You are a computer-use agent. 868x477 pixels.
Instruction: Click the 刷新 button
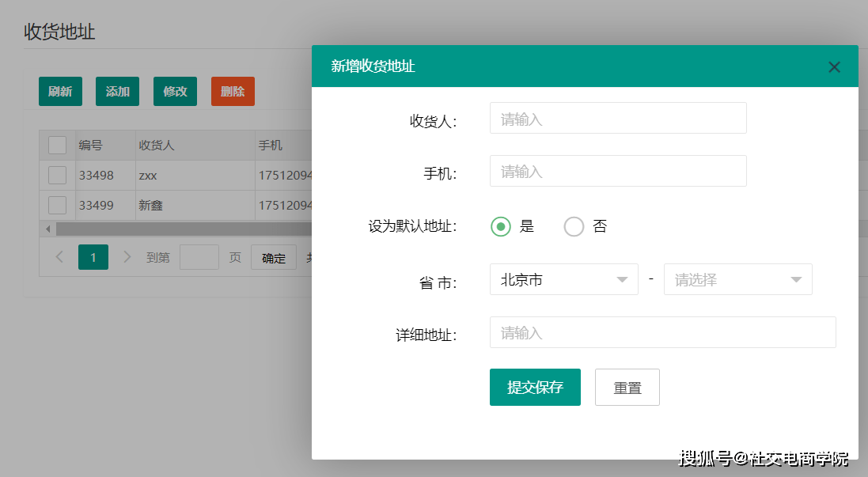click(60, 91)
